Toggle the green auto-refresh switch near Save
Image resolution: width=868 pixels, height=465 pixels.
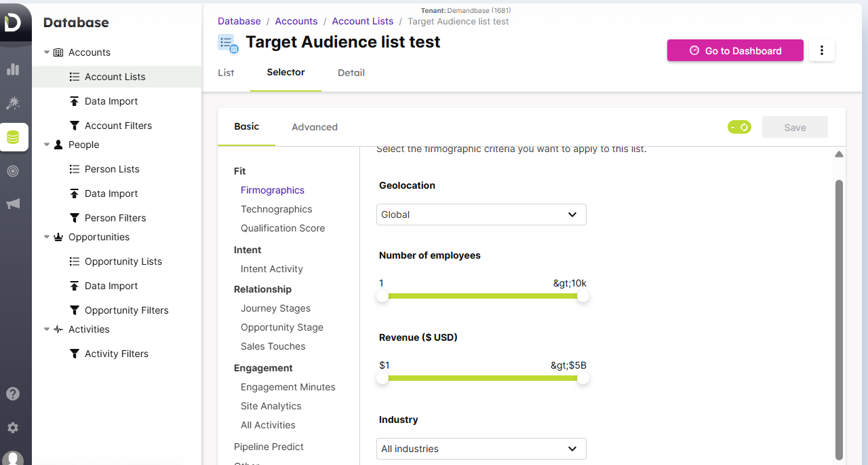(739, 126)
